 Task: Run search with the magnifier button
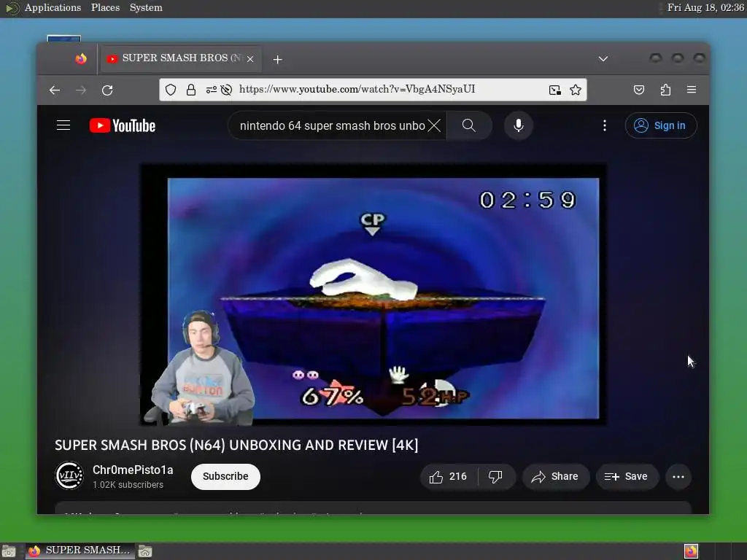coord(469,125)
